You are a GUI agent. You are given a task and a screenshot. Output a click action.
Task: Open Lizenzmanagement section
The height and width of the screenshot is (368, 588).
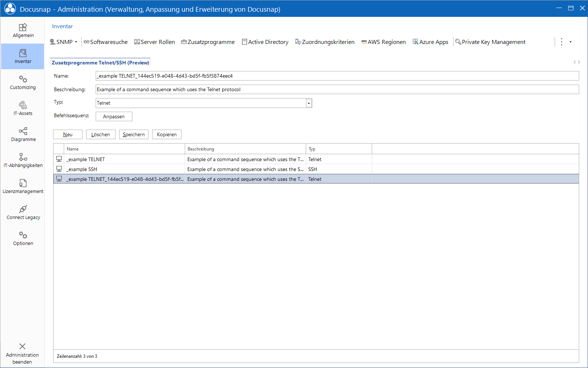(x=23, y=186)
